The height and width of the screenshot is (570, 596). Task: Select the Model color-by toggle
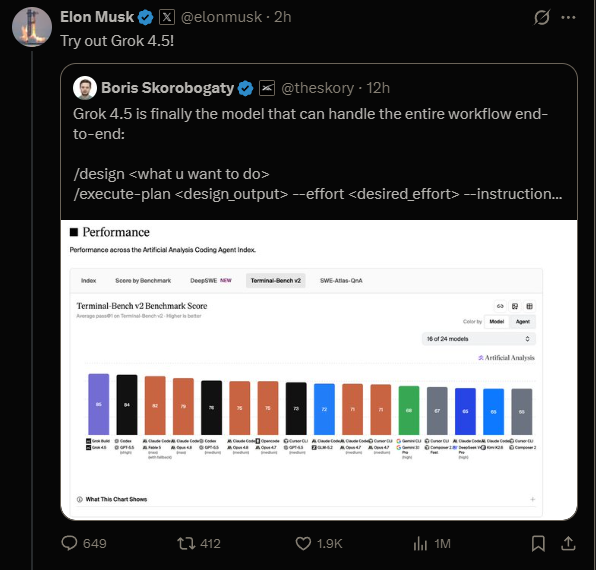point(496,321)
